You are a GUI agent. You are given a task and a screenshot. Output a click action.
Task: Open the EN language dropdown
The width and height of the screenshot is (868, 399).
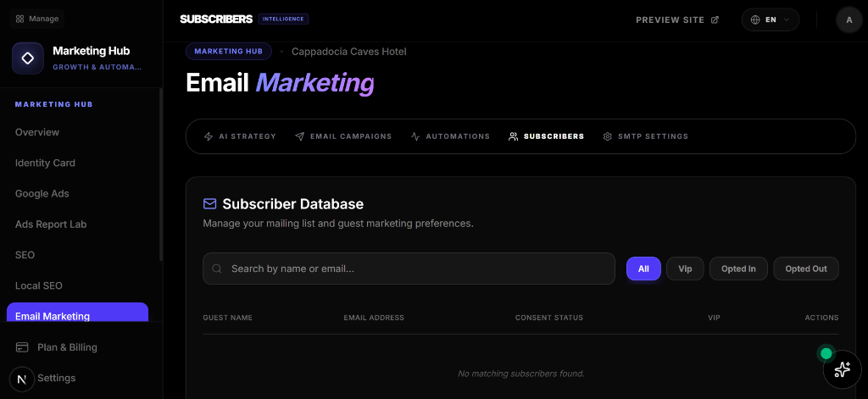point(770,19)
